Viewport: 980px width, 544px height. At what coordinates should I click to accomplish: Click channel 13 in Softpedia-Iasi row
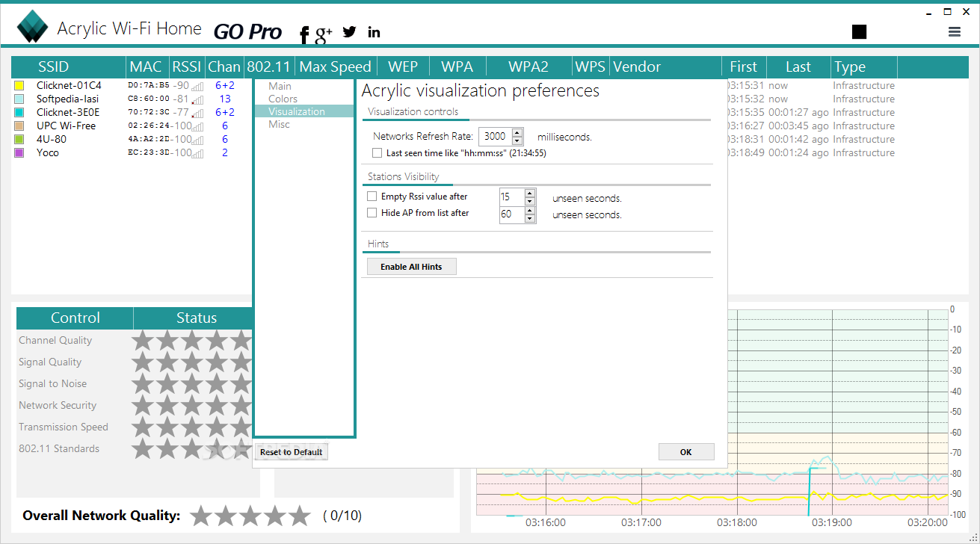(225, 99)
